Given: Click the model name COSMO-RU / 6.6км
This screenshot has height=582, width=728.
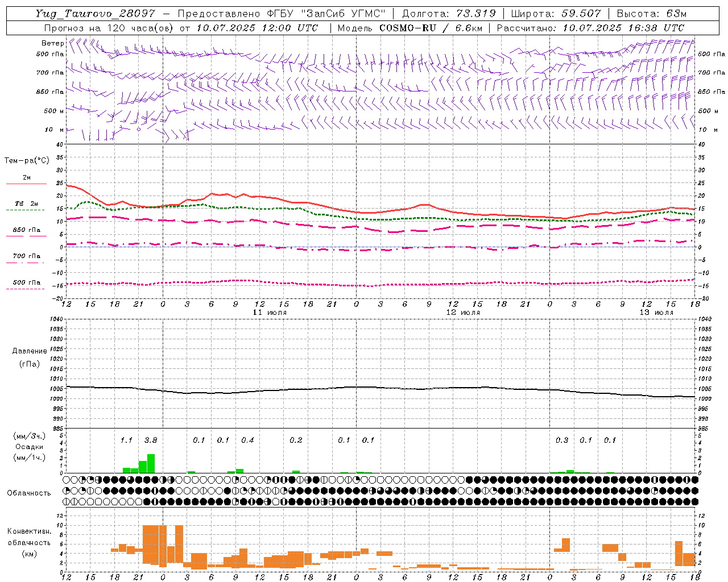Looking at the screenshot, I should (x=431, y=28).
